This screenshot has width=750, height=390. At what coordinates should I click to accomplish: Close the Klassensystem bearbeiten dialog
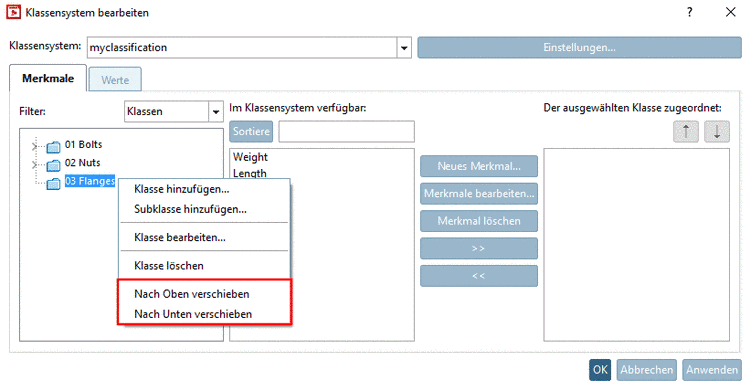[x=730, y=12]
